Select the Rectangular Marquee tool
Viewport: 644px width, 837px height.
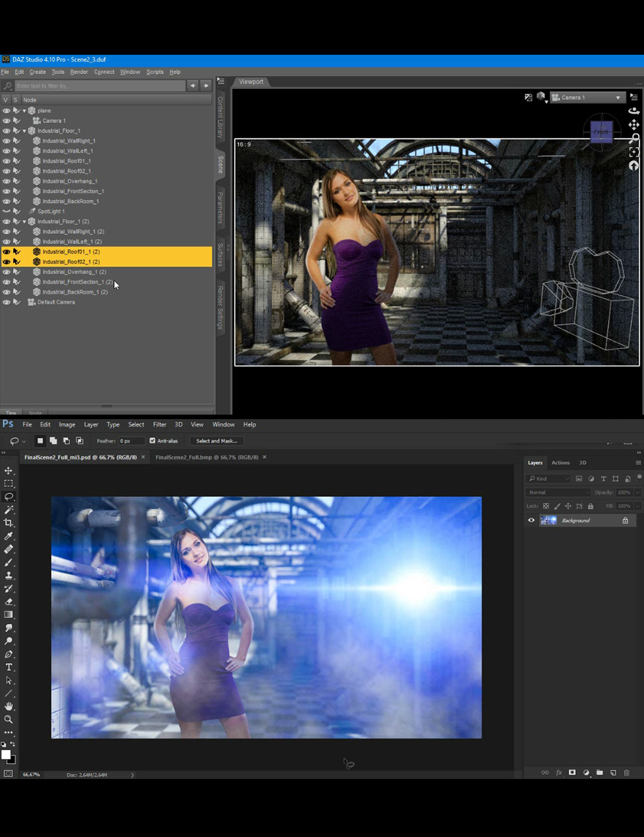coord(8,484)
